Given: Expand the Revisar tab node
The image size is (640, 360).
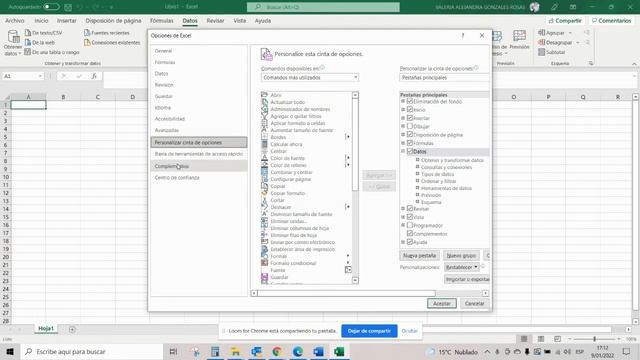Looking at the screenshot, I should [403, 209].
